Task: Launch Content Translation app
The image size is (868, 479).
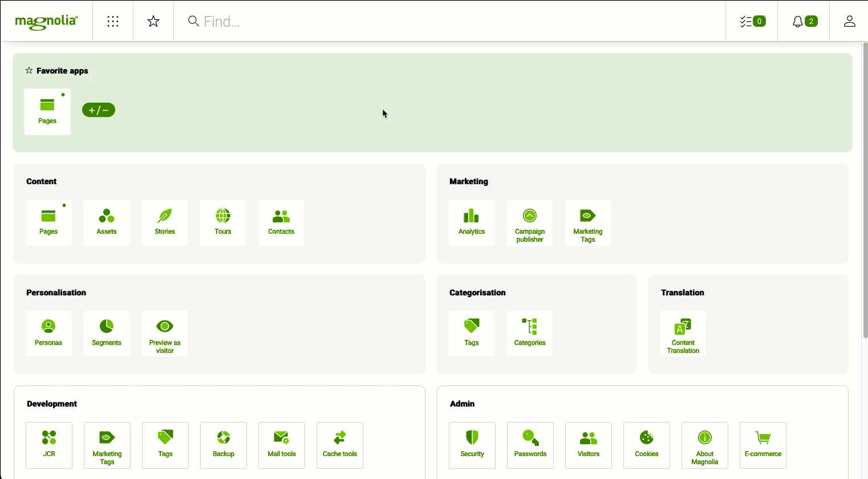Action: 683,334
